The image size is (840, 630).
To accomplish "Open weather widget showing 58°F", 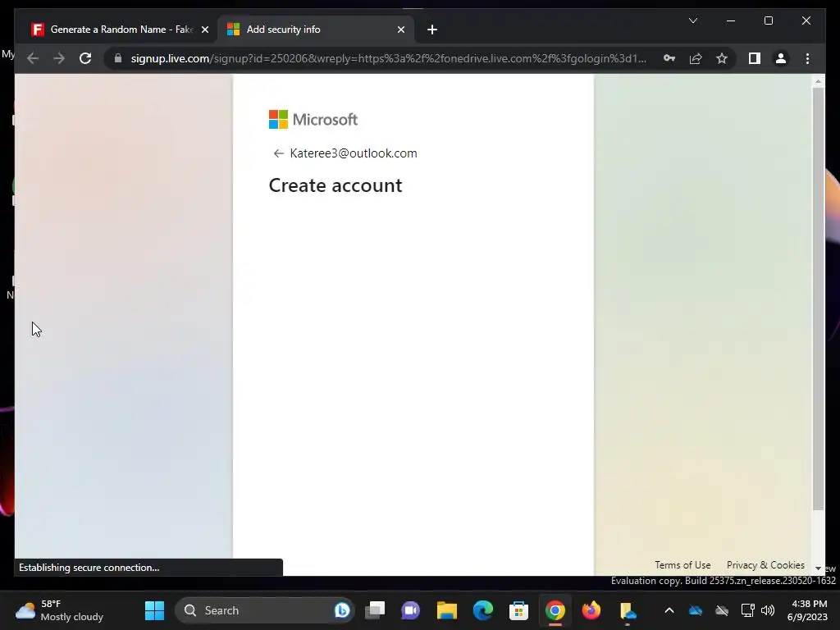I will pos(59,610).
